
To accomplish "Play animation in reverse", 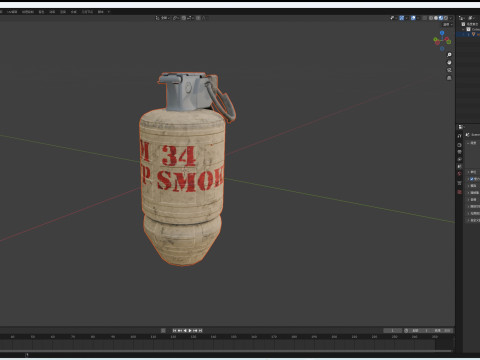I will [185, 330].
